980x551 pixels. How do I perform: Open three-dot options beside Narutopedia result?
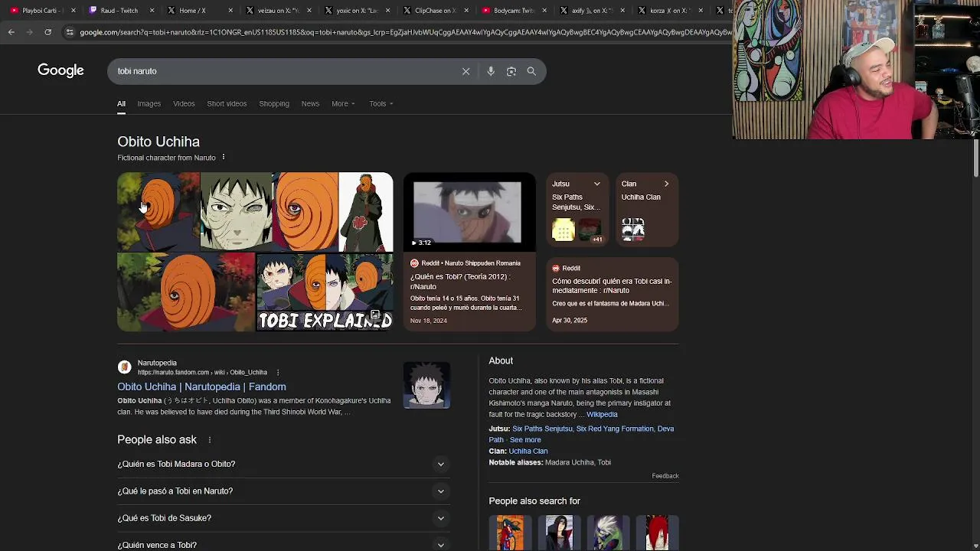(x=278, y=373)
